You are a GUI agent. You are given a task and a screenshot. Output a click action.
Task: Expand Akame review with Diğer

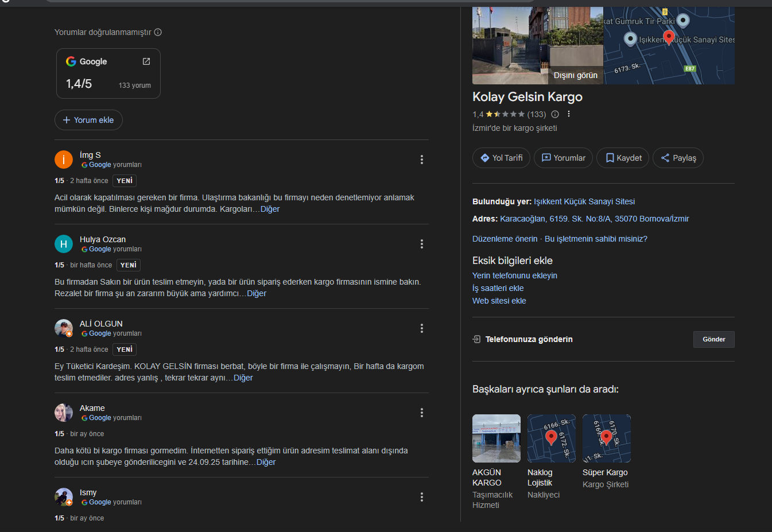click(x=266, y=462)
